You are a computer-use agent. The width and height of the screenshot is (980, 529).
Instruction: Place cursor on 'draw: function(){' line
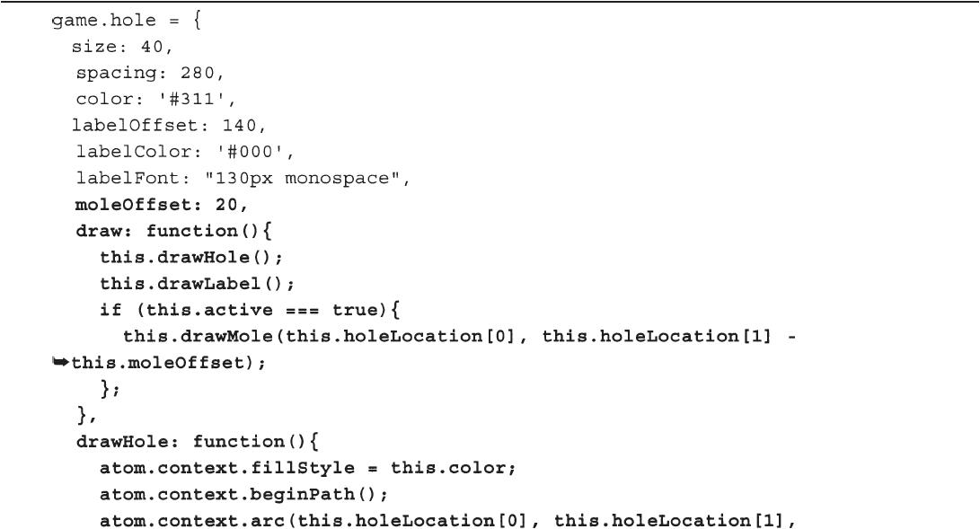(173, 231)
